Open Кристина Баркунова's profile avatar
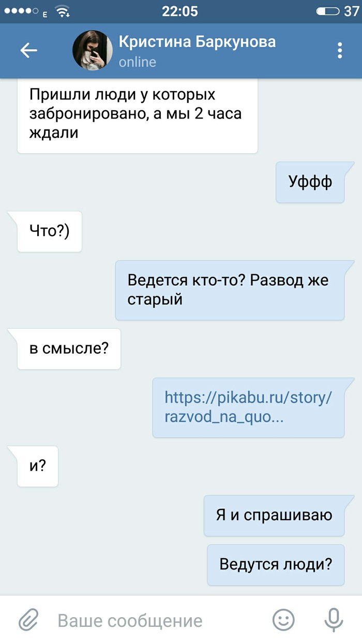The height and width of the screenshot is (644, 362). tap(92, 50)
